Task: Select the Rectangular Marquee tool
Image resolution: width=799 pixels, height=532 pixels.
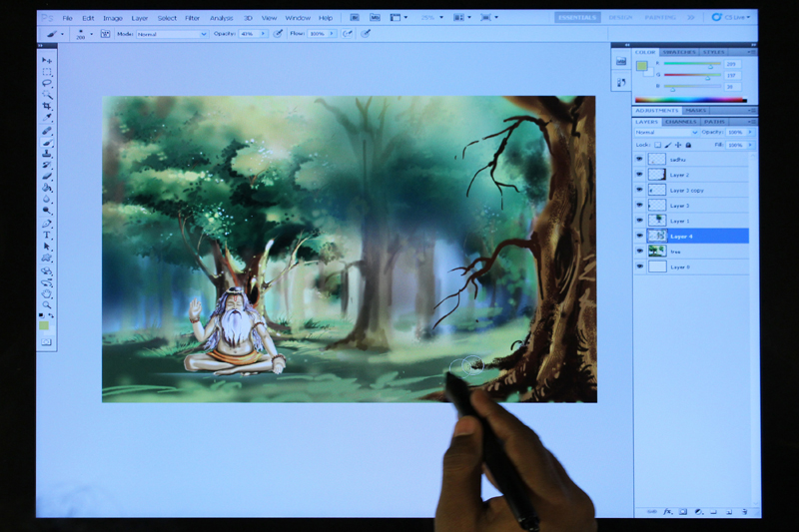Action: click(47, 72)
